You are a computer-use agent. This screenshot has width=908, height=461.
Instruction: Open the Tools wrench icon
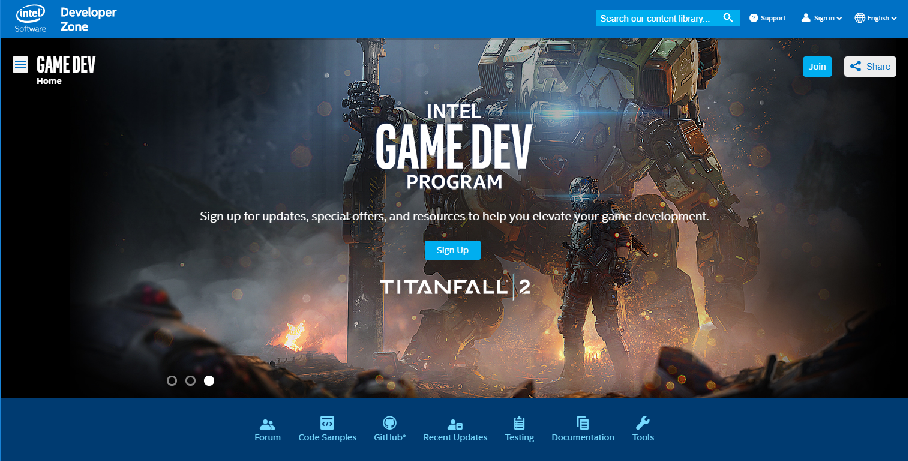643,423
